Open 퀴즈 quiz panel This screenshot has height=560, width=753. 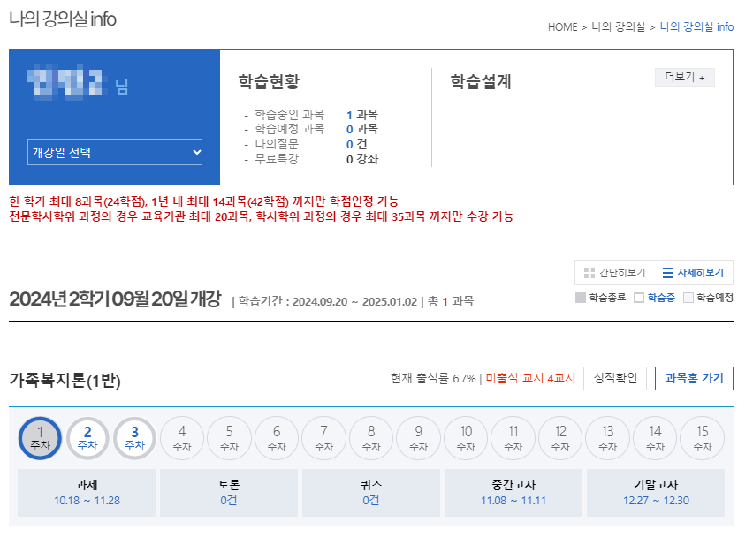(x=371, y=492)
